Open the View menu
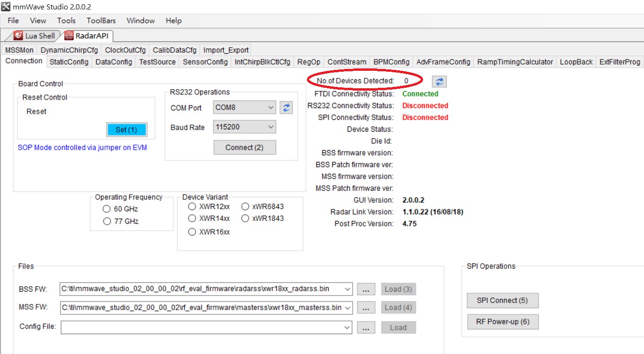This screenshot has height=354, width=644. click(38, 21)
